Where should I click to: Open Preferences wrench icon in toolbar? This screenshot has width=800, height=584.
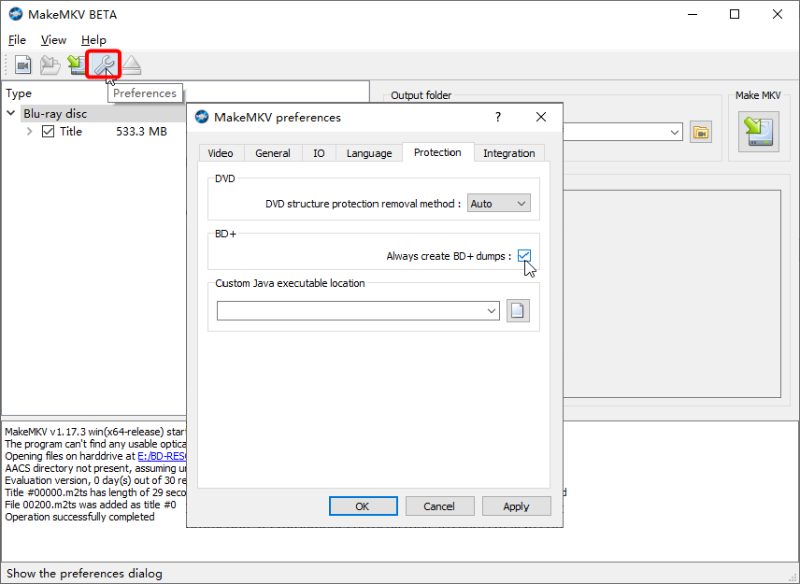pyautogui.click(x=104, y=64)
